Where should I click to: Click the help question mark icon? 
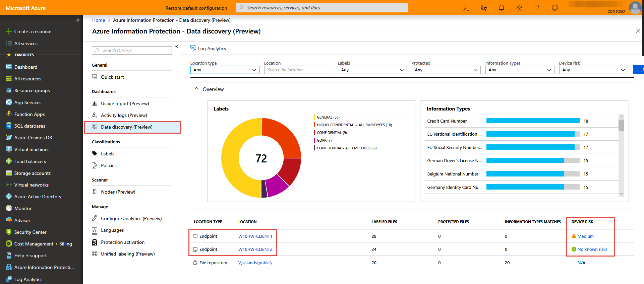537,8
